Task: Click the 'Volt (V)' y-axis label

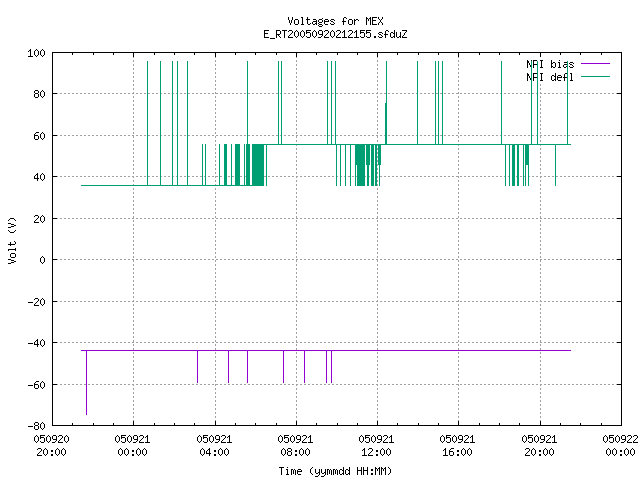Action: [12, 241]
